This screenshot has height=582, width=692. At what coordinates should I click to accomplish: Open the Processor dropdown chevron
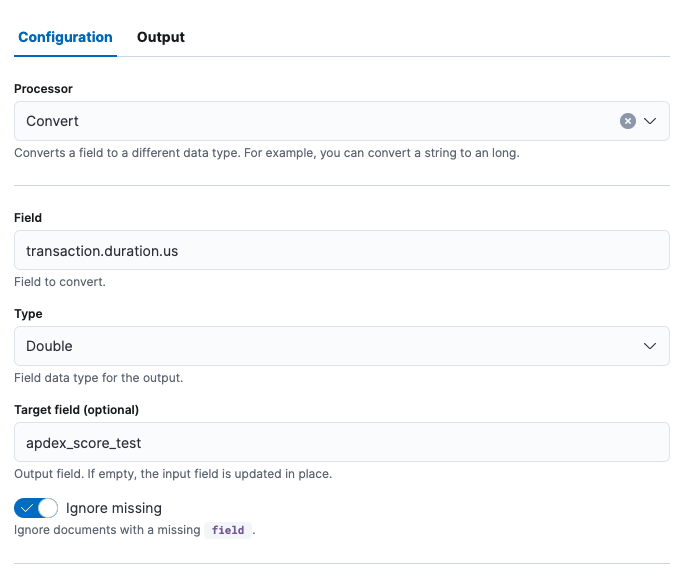click(650, 121)
